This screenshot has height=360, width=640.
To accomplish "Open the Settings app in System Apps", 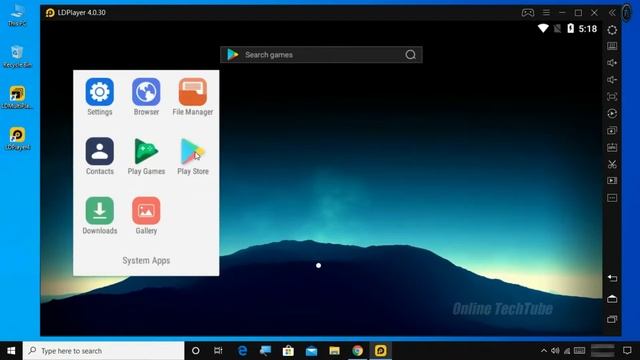I will 100,92.
